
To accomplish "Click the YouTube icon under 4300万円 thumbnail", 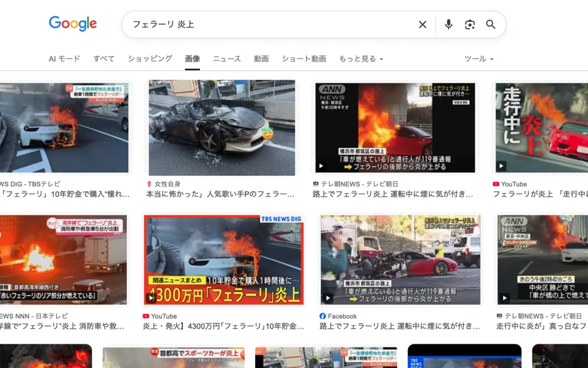I will 146,316.
